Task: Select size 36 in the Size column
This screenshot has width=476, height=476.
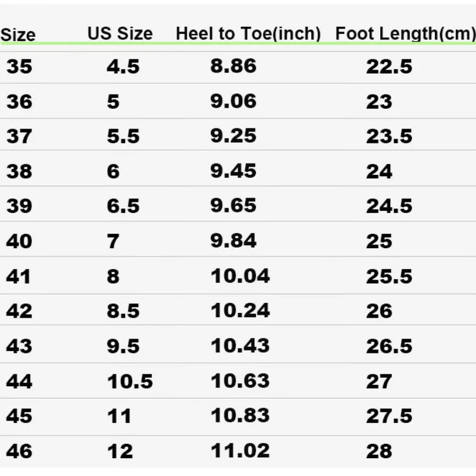Action: pos(20,102)
